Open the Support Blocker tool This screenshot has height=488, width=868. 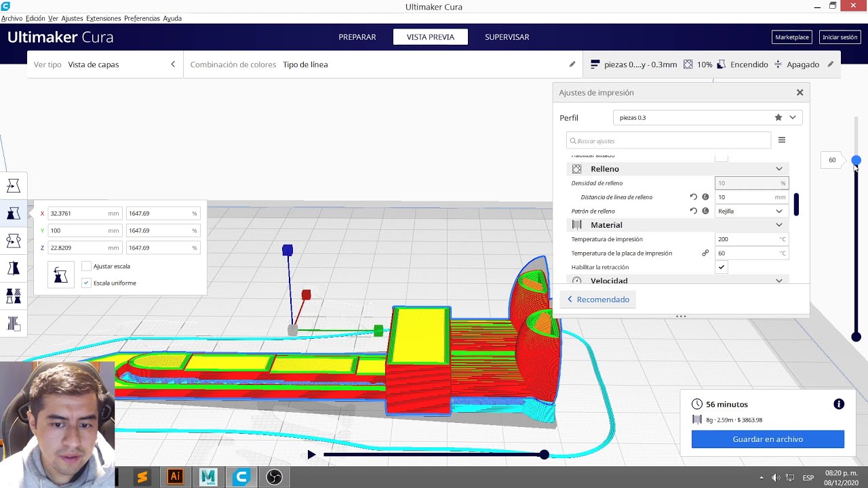(13, 324)
